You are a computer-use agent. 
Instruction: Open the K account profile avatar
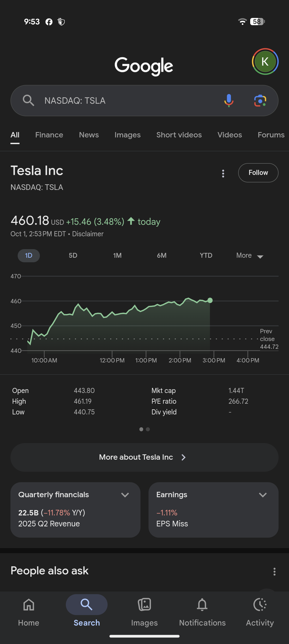pos(265,62)
